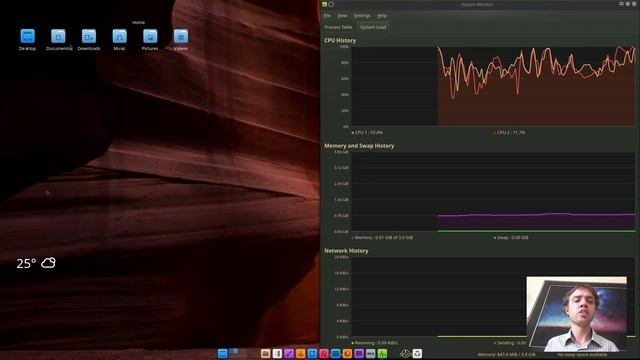This screenshot has height=360, width=640.
Task: Click the Receiving rate legend label
Action: 375,343
